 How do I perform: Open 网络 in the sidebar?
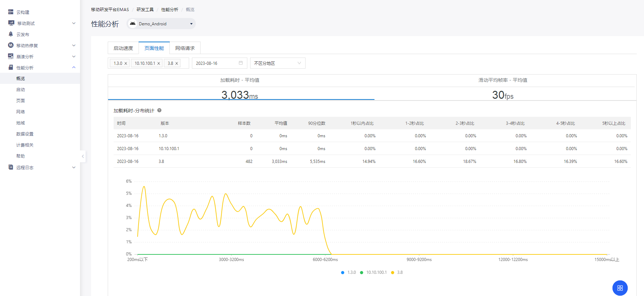(20, 112)
